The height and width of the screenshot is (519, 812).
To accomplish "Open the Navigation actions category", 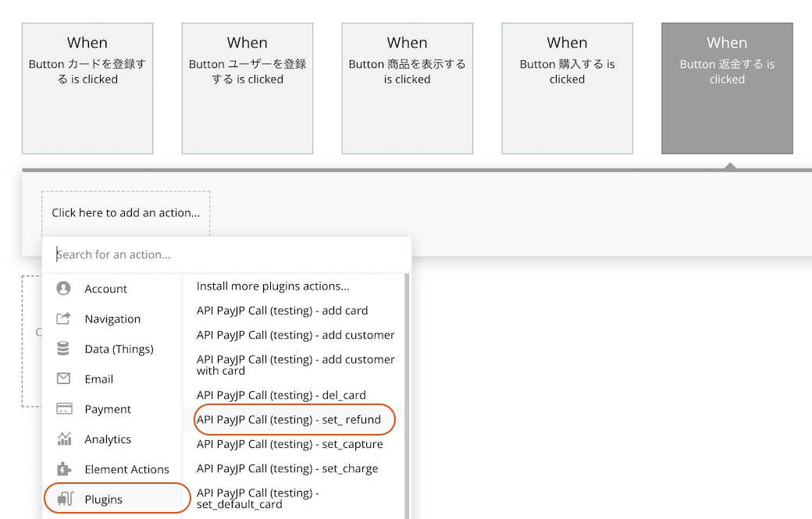I will point(112,318).
